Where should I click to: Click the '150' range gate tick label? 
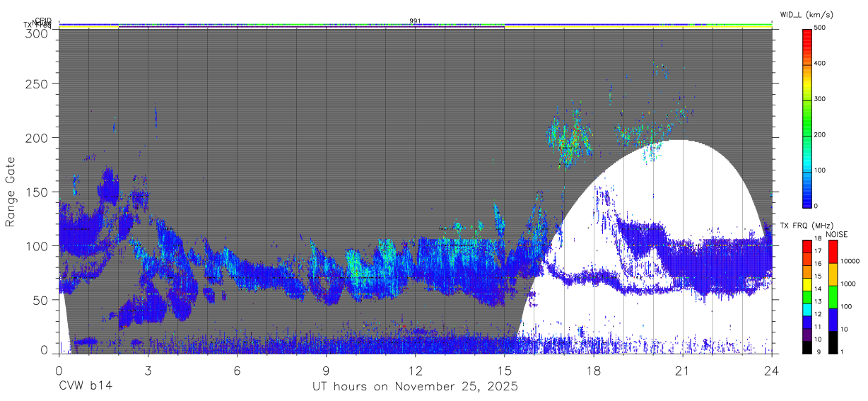tap(38, 192)
